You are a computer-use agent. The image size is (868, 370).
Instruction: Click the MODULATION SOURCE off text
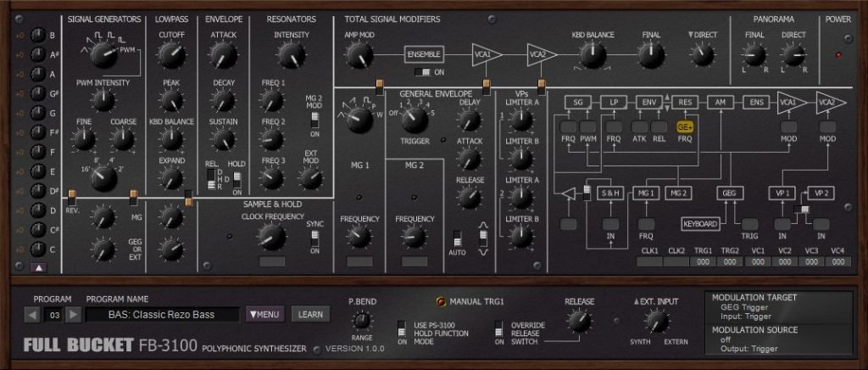(x=726, y=339)
